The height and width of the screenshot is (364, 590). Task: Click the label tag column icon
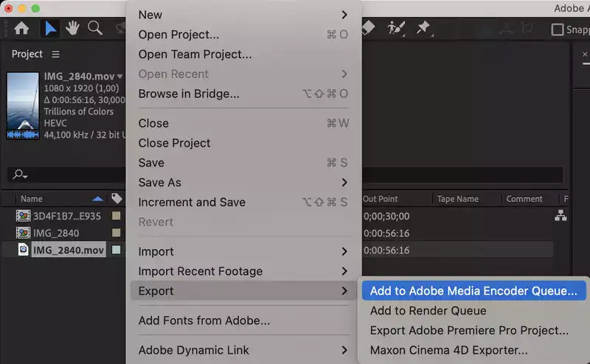[x=117, y=198]
